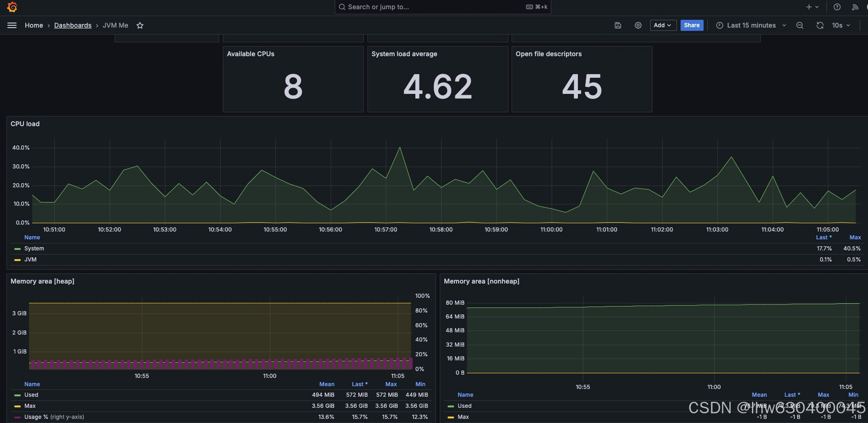
Task: Refresh the dashboard now
Action: pyautogui.click(x=820, y=25)
